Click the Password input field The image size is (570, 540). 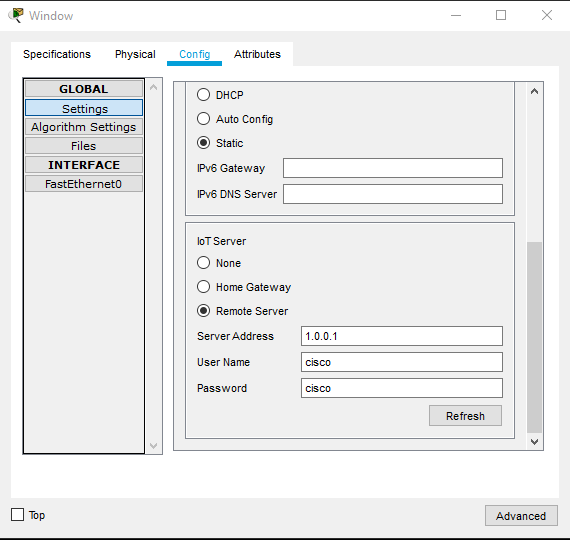[402, 388]
